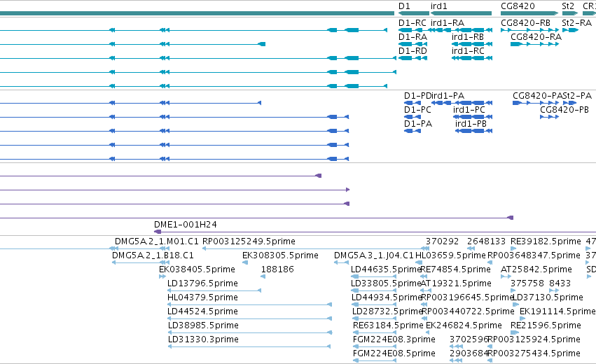Select the ird1-RA transcript
This screenshot has width=596, height=364.
tap(448, 23)
